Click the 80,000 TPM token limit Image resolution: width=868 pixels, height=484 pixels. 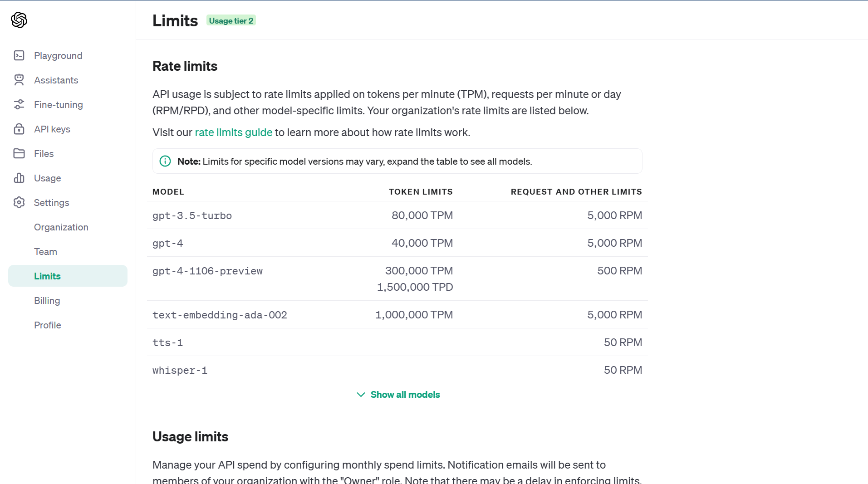[422, 215]
